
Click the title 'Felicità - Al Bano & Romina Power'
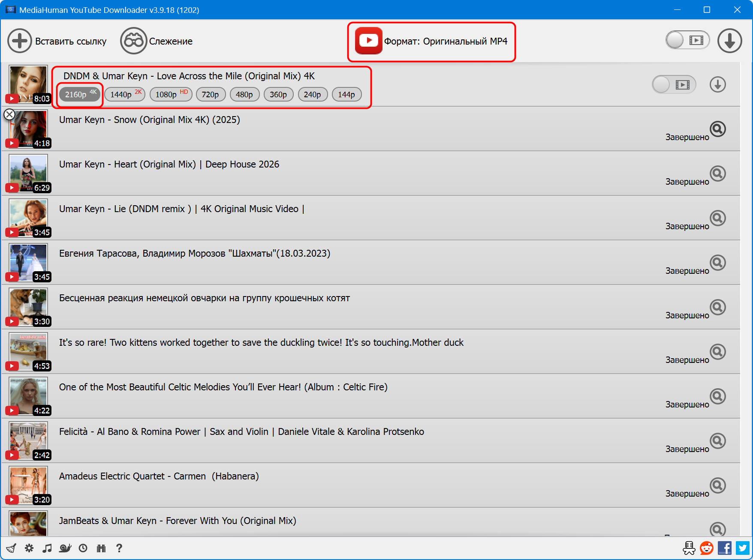tap(130, 432)
